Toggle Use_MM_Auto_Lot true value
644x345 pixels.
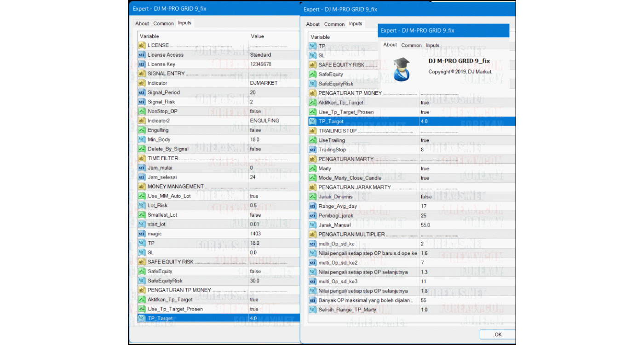pos(254,196)
